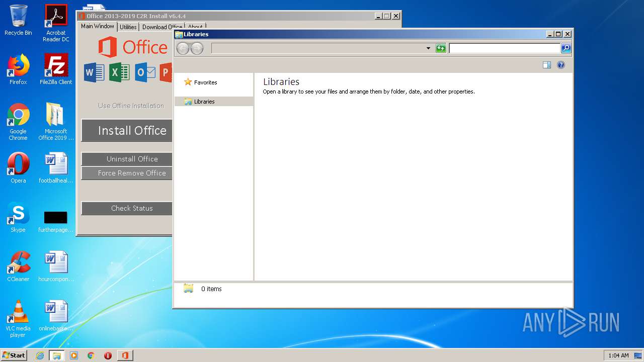Click Office installer taskbar button
Image resolution: width=644 pixels, height=362 pixels.
[125, 355]
